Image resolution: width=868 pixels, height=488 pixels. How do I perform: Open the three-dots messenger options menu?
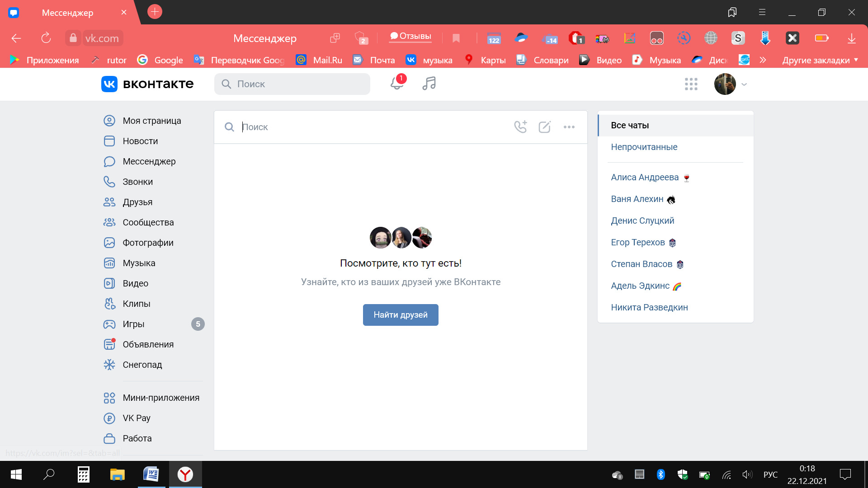pyautogui.click(x=569, y=127)
